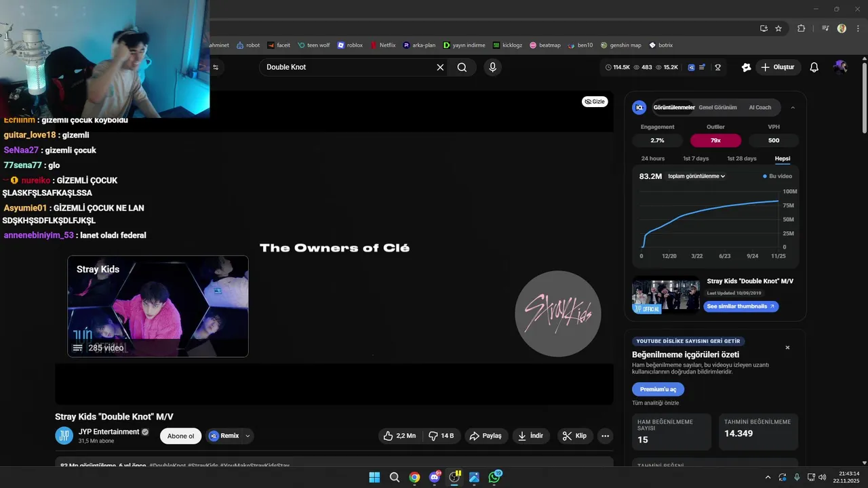Open the genshin map bookmark
868x488 pixels.
[x=620, y=45]
